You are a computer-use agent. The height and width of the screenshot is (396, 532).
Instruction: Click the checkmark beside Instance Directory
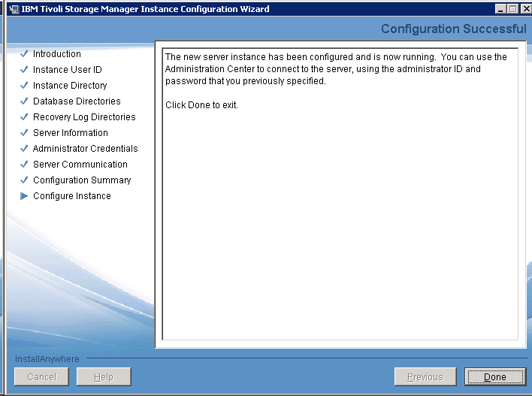(x=24, y=86)
